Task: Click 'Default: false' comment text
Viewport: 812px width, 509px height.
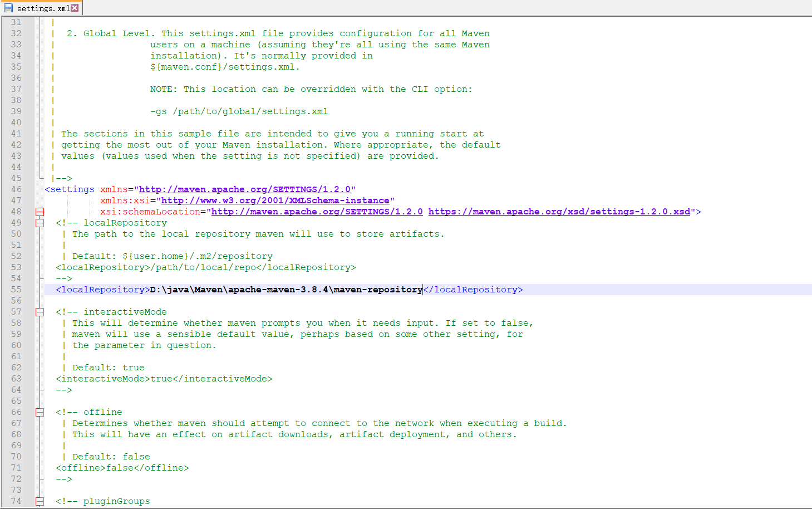Action: 111,457
